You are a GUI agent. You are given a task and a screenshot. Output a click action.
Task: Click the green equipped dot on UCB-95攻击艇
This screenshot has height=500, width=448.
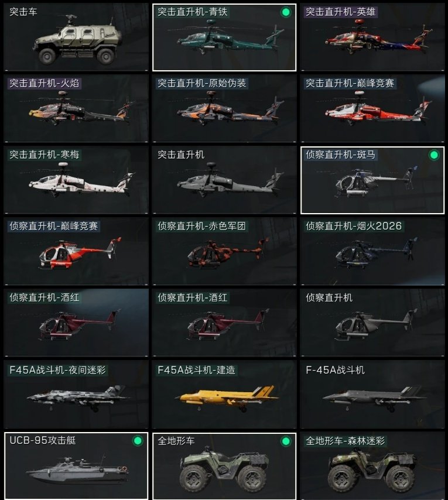click(x=138, y=441)
